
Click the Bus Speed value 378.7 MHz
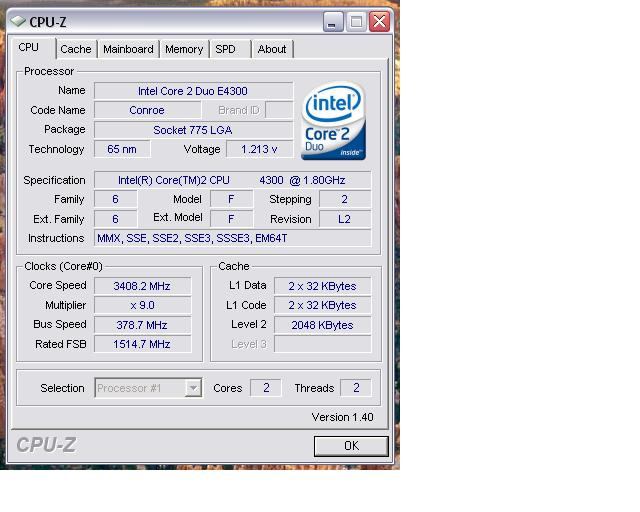142,325
